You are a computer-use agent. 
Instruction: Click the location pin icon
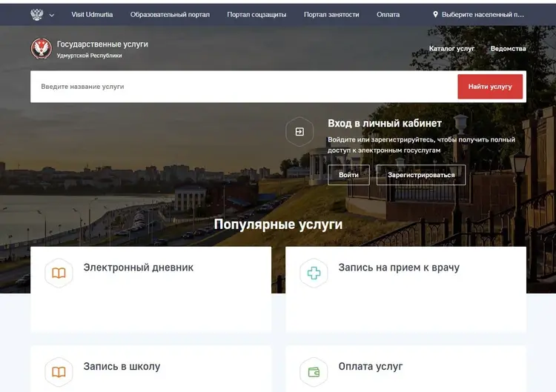[x=435, y=15]
